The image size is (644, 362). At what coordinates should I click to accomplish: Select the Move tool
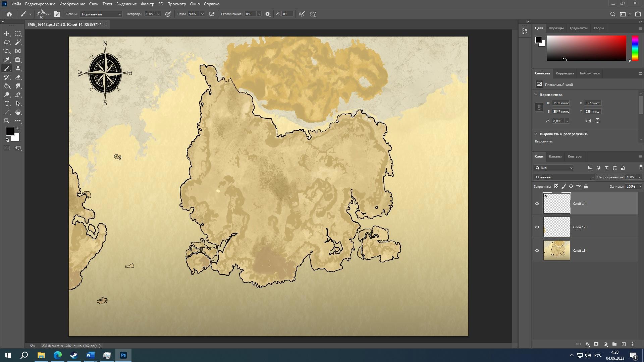pos(7,34)
